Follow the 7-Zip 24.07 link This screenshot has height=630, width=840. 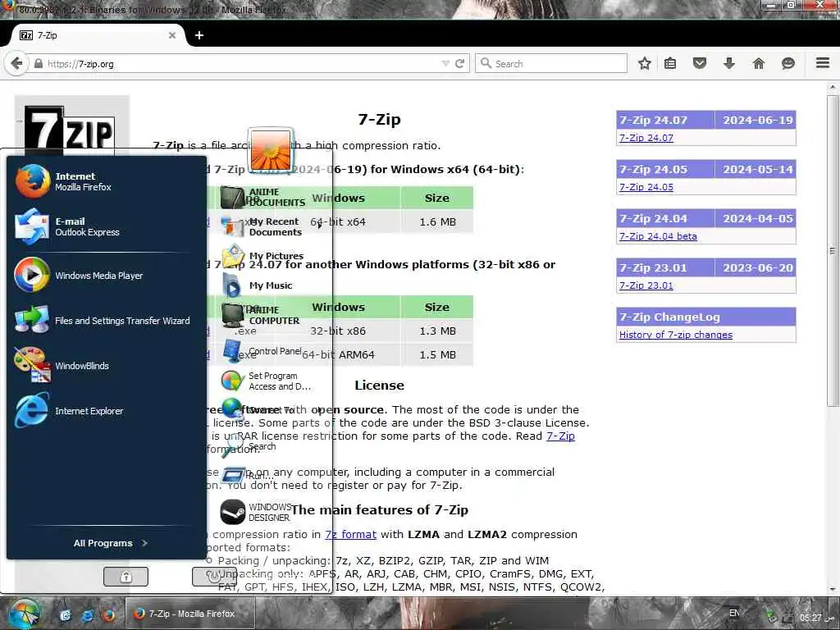coord(646,138)
